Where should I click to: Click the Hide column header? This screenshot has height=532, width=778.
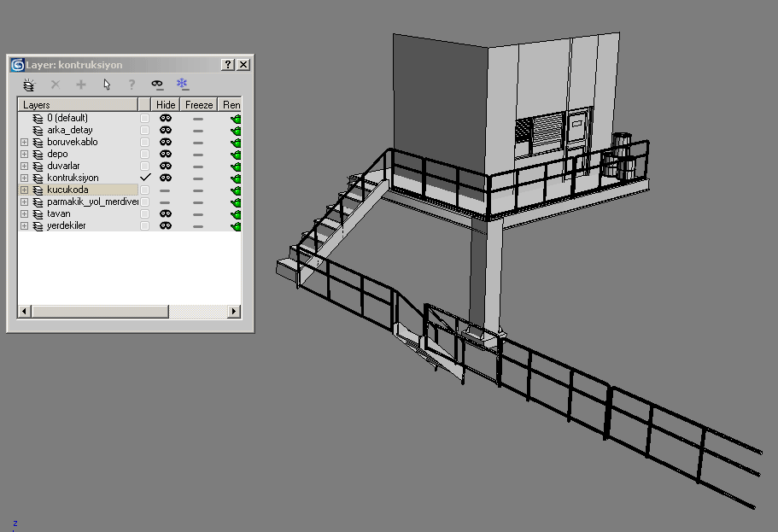tap(166, 105)
